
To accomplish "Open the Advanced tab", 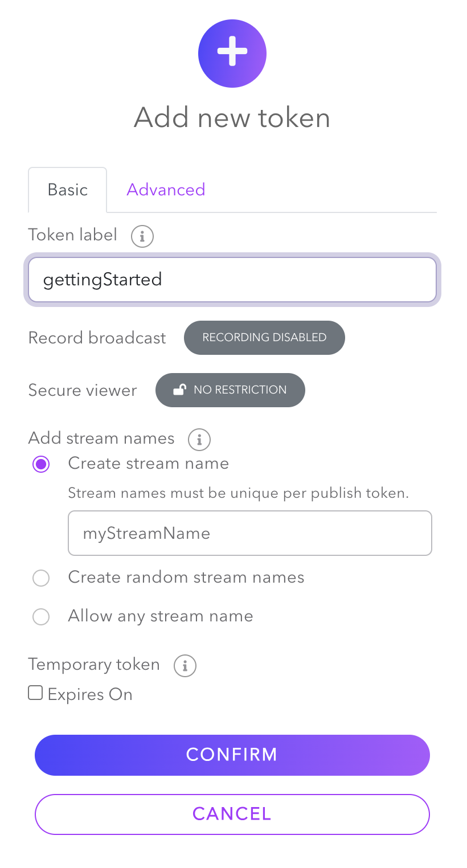I will pos(166,190).
